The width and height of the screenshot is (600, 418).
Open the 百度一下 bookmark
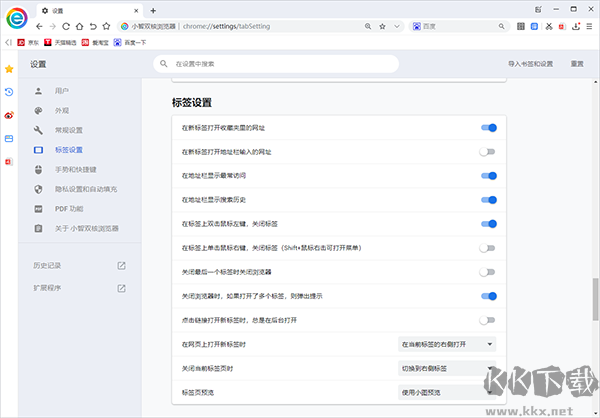pos(130,42)
